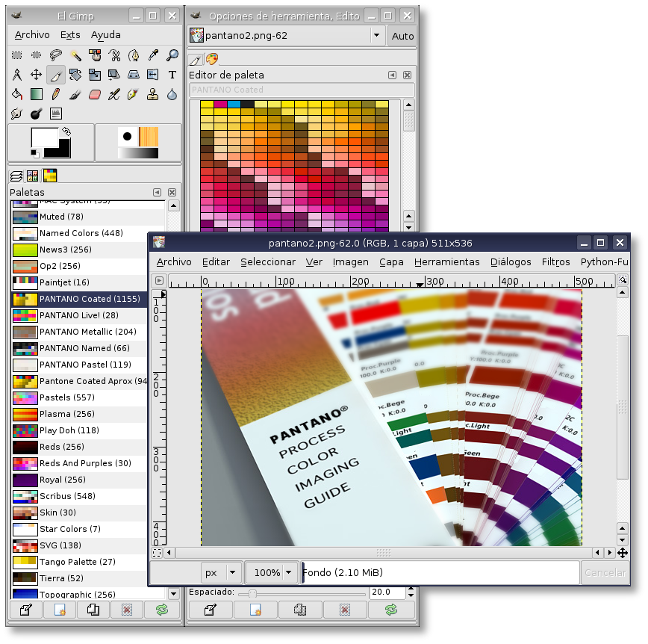Pick the Free Select lasso tool
The width and height of the screenshot is (648, 644).
coord(55,55)
